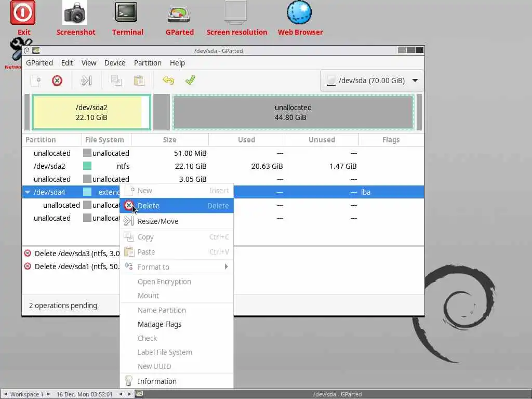
Task: Click the Size column header
Action: click(x=170, y=140)
